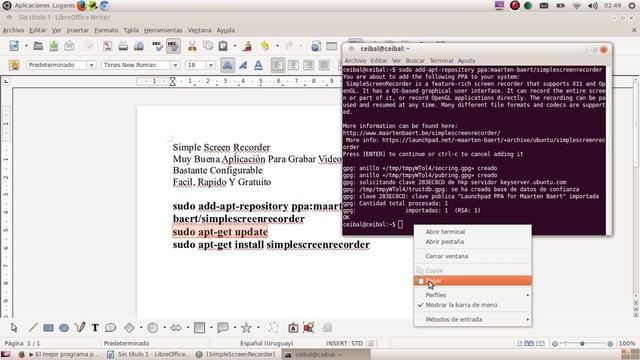This screenshot has height=360, width=640.
Task: Toggle Justified alignment
Action: (x=324, y=65)
